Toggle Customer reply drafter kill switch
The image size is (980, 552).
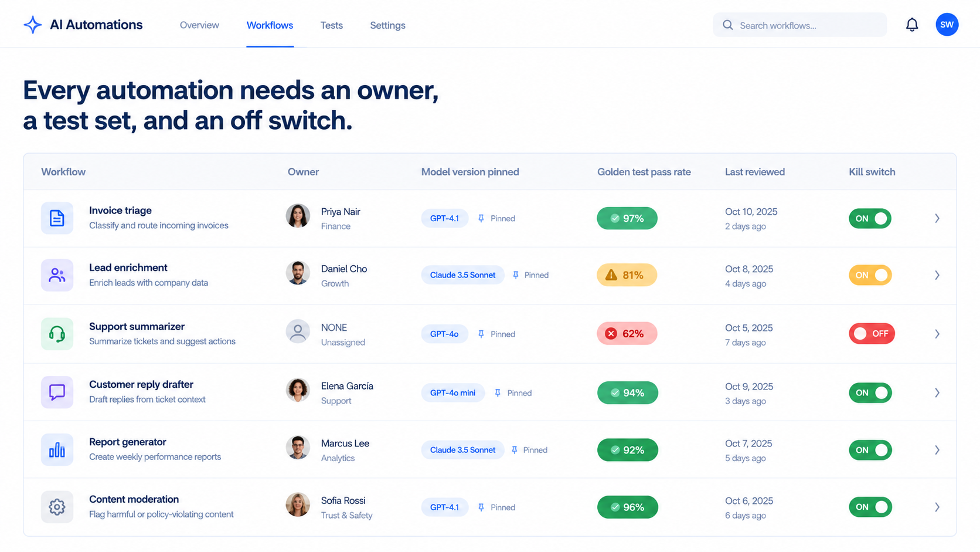pos(870,392)
